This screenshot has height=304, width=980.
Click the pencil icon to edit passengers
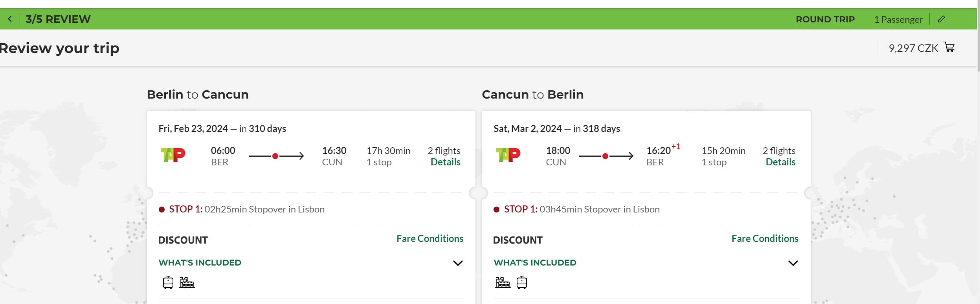[941, 19]
